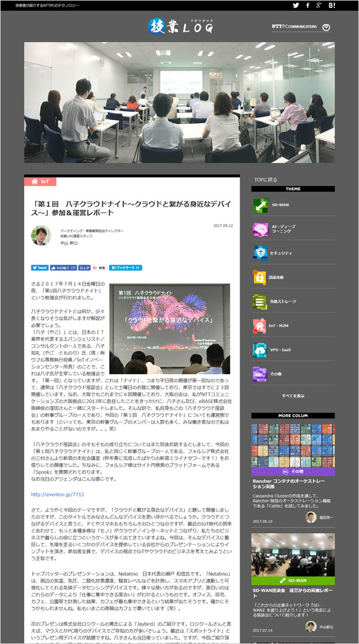Screen dimensions: 359x644
Task: Open the eventon.jp/7712 link
Action: point(58,495)
